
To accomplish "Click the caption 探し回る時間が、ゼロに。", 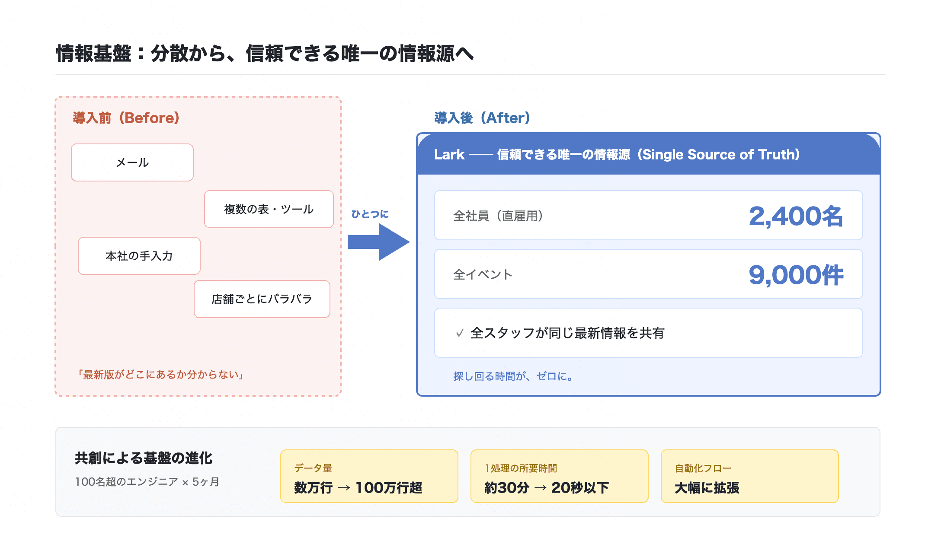I will 514,376.
